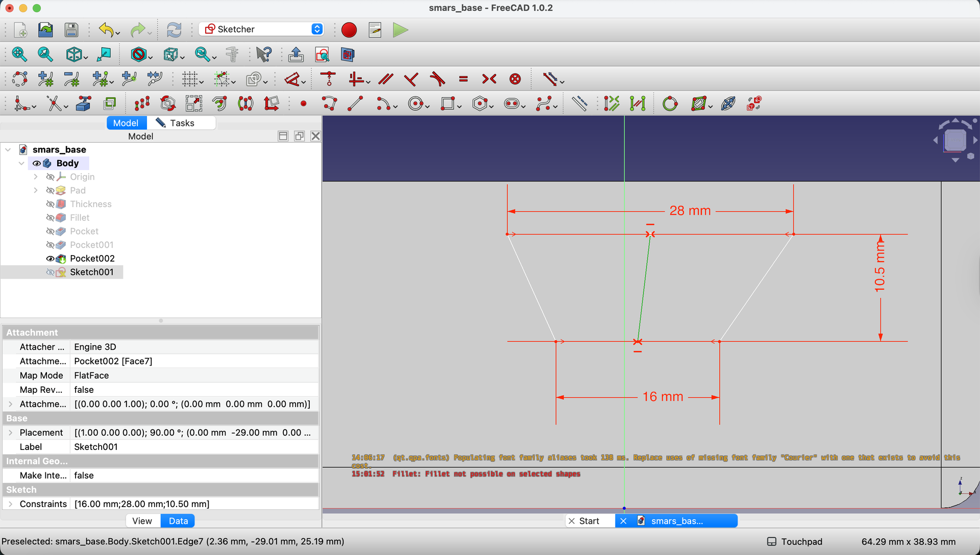Viewport: 980px width, 555px height.
Task: Select the Trim edge tool
Action: click(54, 104)
